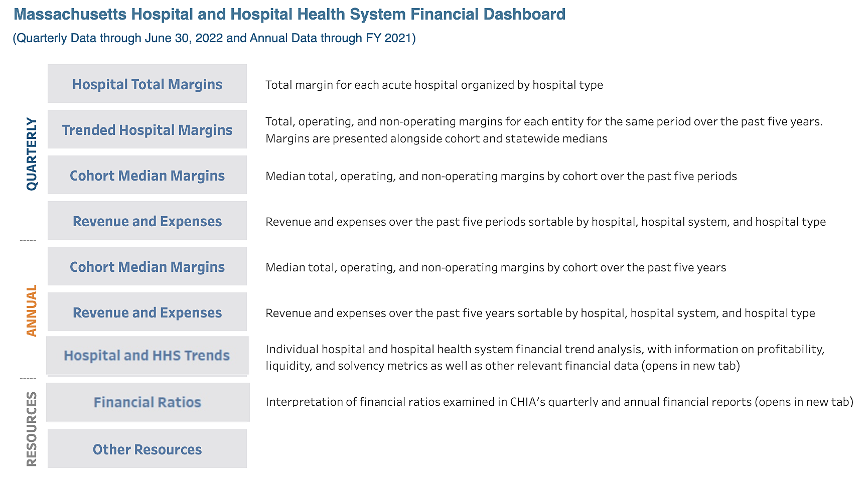Click the cohort margins 'past five periods' description
This screenshot has height=480, width=868.
(501, 176)
